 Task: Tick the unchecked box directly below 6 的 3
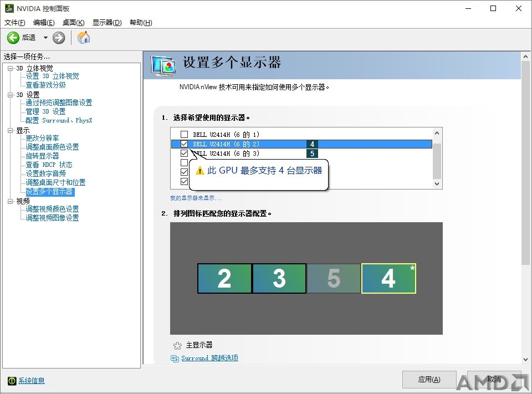pyautogui.click(x=184, y=162)
